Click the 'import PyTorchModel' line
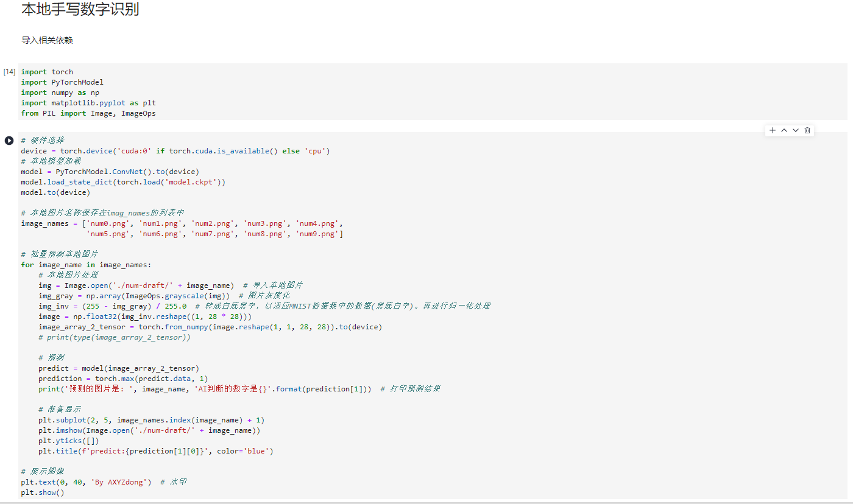This screenshot has width=853, height=504. click(62, 82)
